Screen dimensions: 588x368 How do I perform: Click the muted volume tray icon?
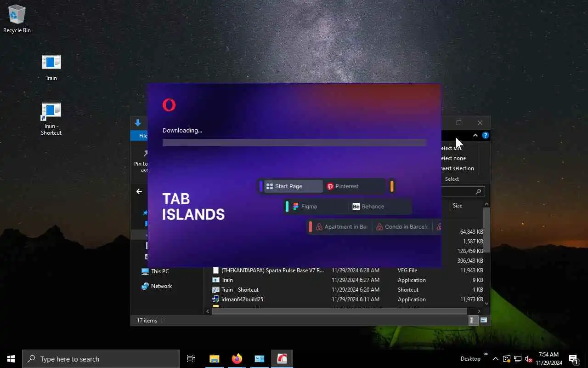pyautogui.click(x=528, y=359)
